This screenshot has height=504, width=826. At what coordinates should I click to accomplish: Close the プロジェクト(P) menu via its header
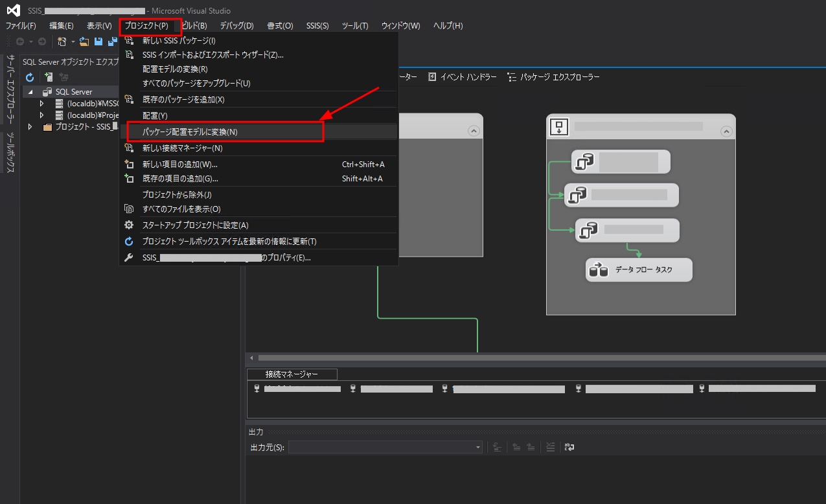click(x=146, y=26)
